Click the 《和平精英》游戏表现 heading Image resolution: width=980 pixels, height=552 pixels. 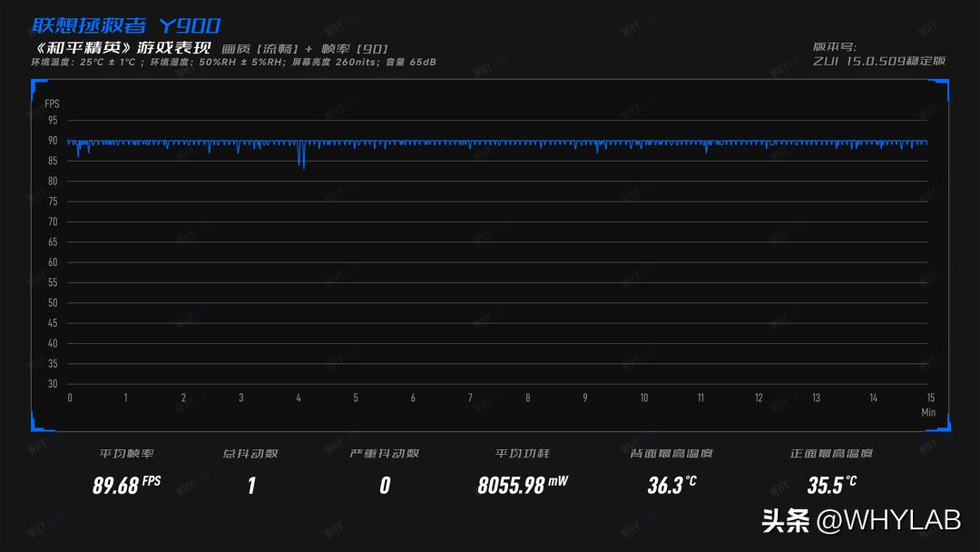coord(122,48)
